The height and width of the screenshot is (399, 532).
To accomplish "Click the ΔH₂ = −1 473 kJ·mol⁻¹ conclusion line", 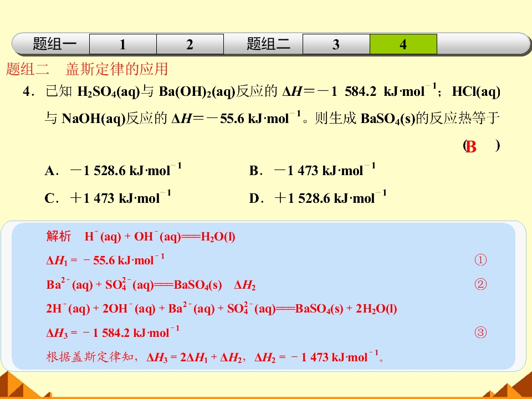I will pyautogui.click(x=319, y=357).
